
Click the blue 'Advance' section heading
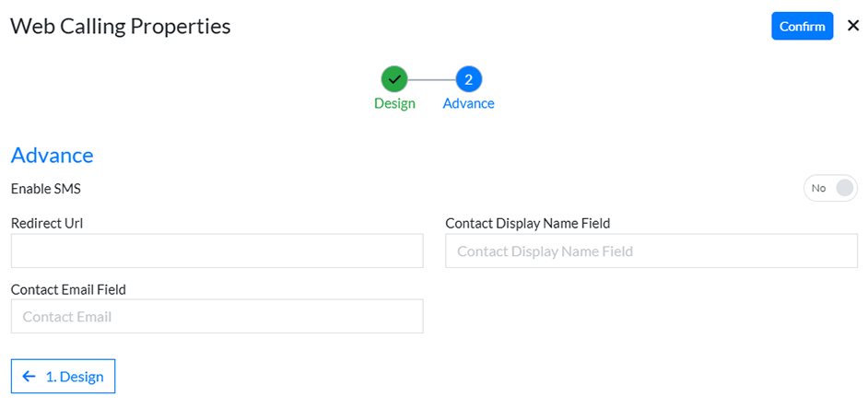52,155
